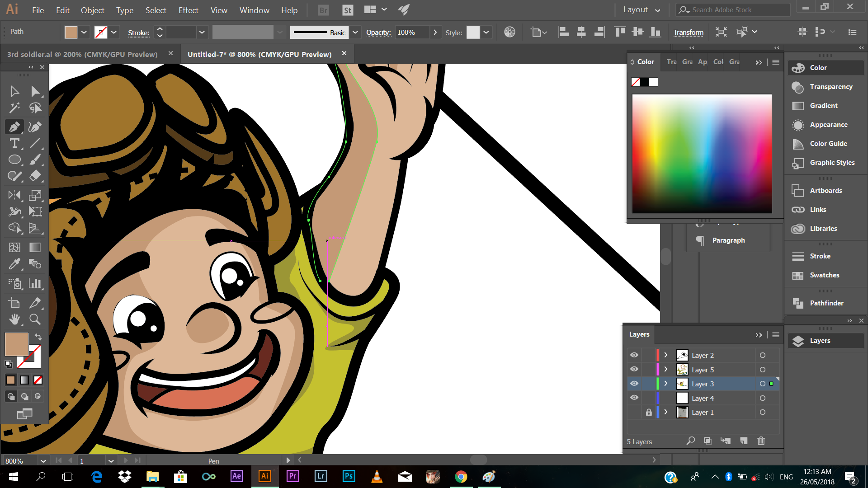868x488 pixels.
Task: Create new layer in Layers panel
Action: pyautogui.click(x=744, y=441)
